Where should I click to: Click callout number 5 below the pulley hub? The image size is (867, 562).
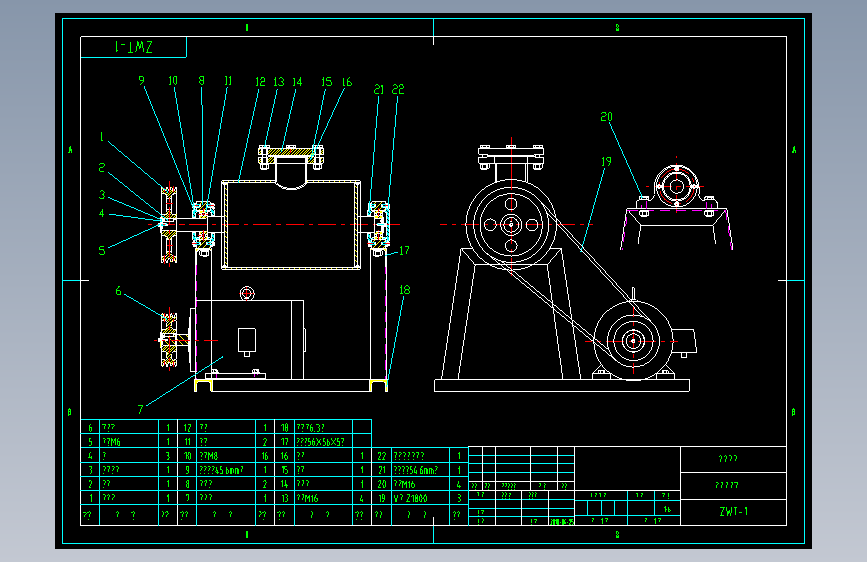[x=102, y=251]
